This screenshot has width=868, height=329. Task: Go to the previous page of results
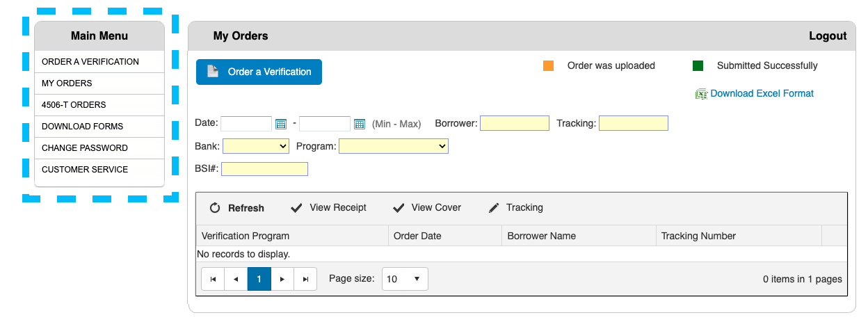pos(236,279)
